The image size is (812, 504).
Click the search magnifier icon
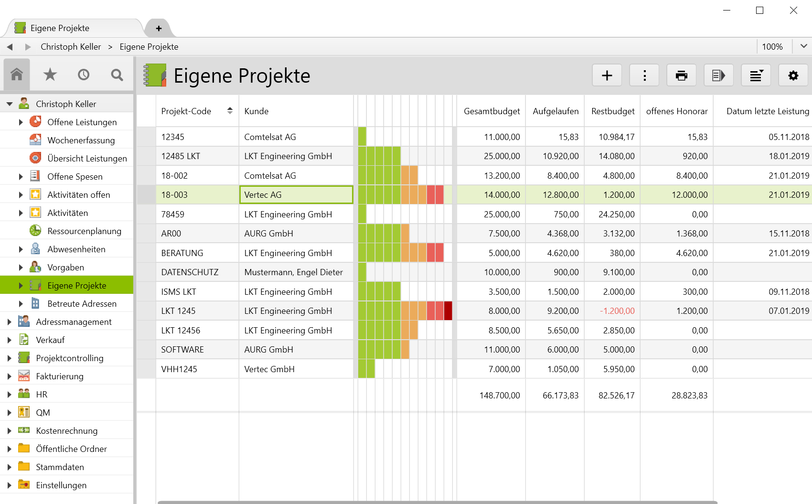coord(117,75)
